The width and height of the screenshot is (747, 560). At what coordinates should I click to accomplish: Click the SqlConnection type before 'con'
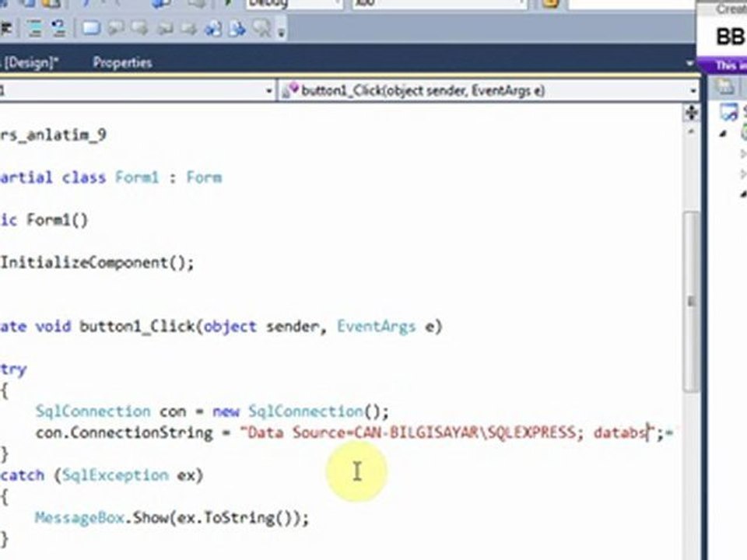point(93,411)
